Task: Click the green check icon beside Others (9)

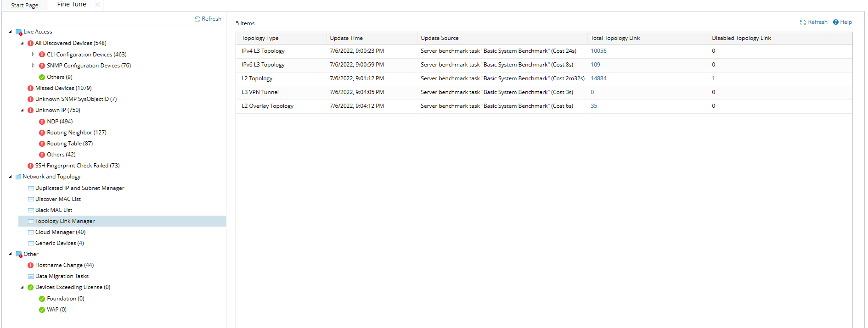Action: pyautogui.click(x=42, y=77)
